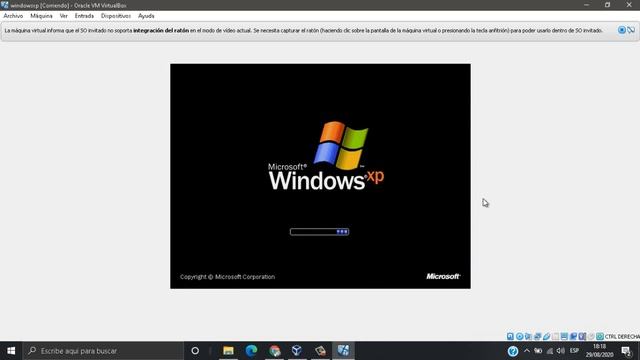Click the grey mouse integration status icon

click(591, 336)
